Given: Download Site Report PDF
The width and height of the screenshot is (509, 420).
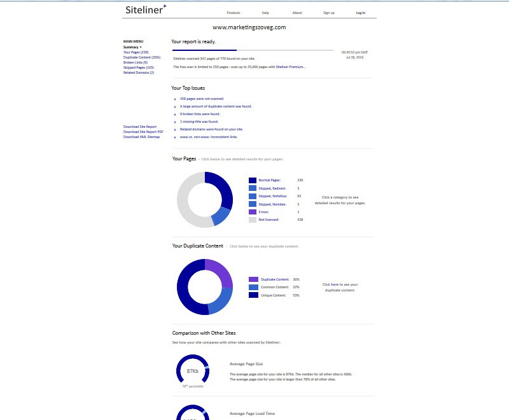Looking at the screenshot, I should [x=143, y=132].
